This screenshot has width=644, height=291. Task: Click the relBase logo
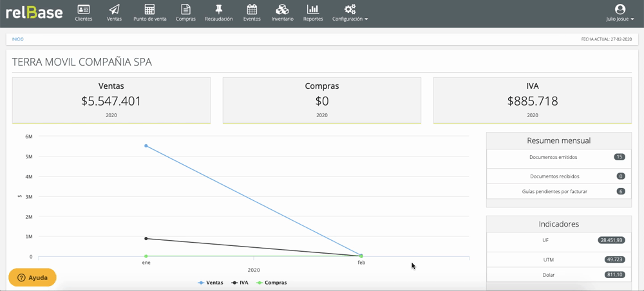point(34,13)
